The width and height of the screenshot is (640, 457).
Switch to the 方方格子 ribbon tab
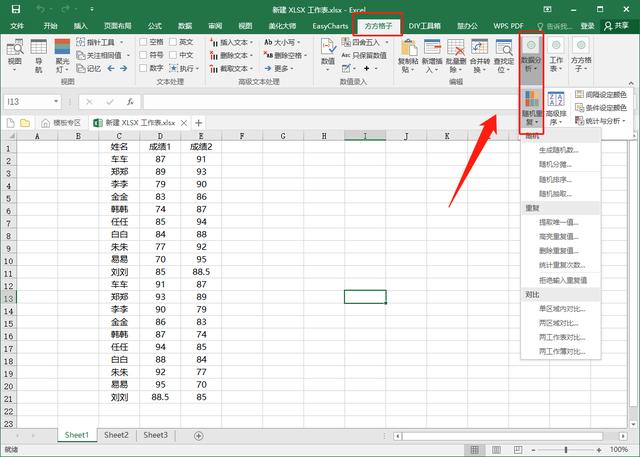tap(378, 26)
